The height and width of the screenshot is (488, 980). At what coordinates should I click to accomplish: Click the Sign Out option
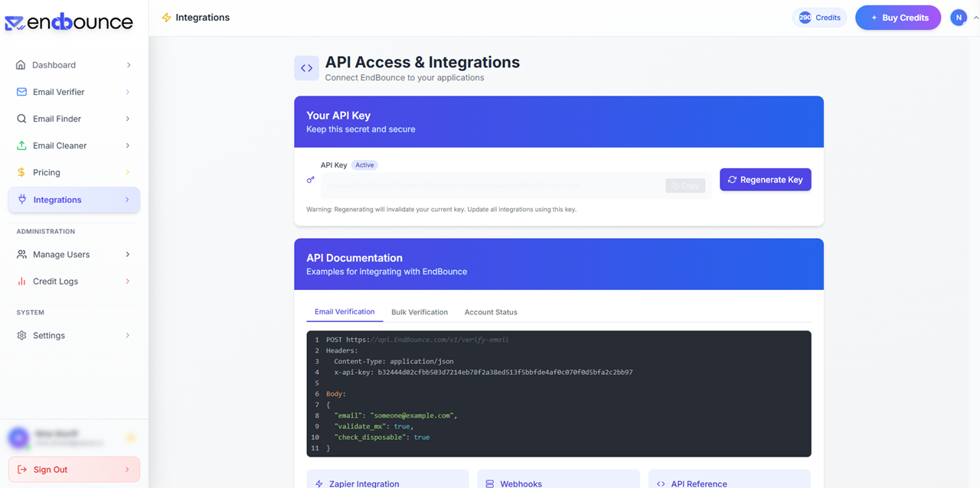51,469
